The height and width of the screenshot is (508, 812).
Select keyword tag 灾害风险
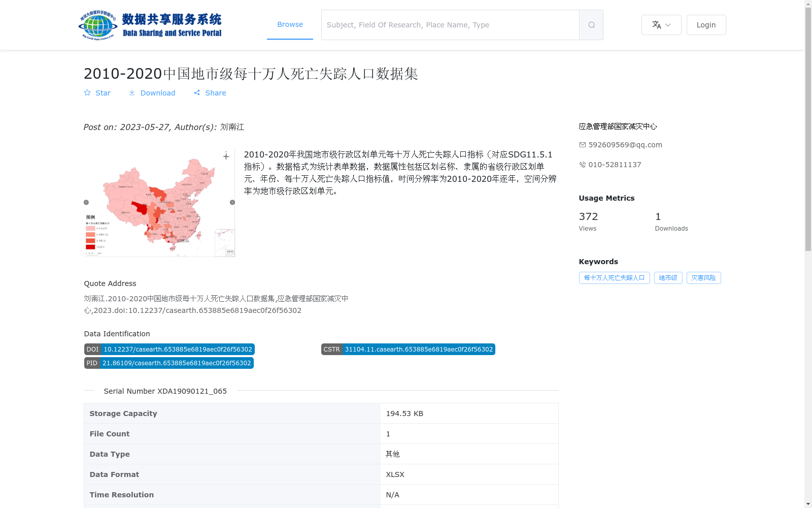[703, 278]
